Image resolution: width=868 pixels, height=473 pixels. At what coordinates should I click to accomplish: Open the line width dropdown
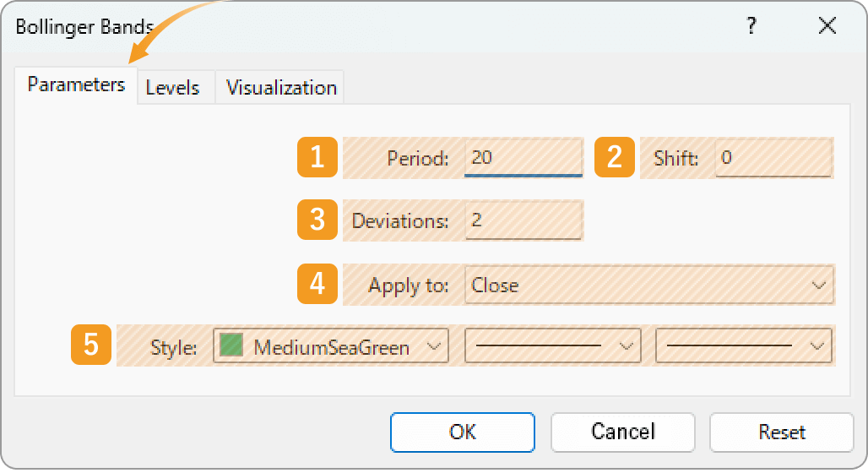(744, 346)
